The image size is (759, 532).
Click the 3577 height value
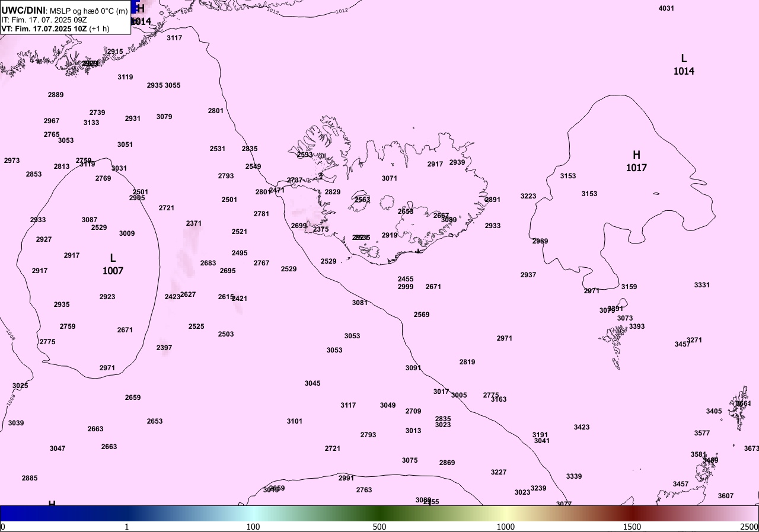702,433
